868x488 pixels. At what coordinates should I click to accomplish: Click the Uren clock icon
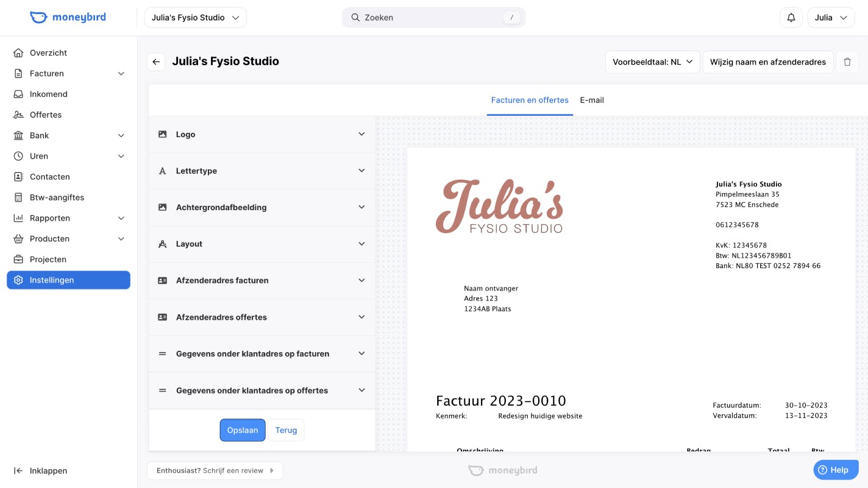click(18, 156)
